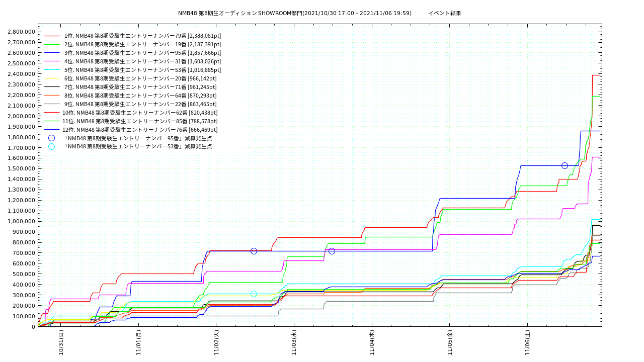Click the 11/06(土) x-axis label
The width and height of the screenshot is (644, 362).
pos(528,343)
